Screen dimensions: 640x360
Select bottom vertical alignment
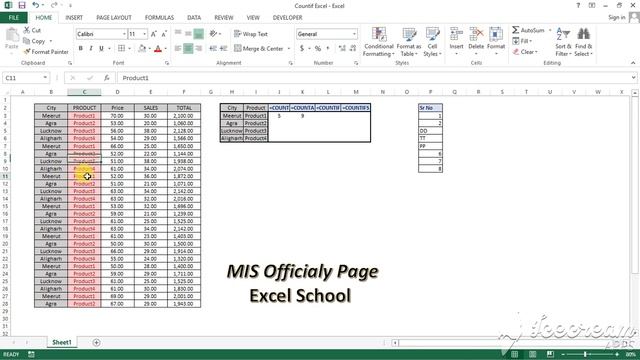pyautogui.click(x=199, y=34)
